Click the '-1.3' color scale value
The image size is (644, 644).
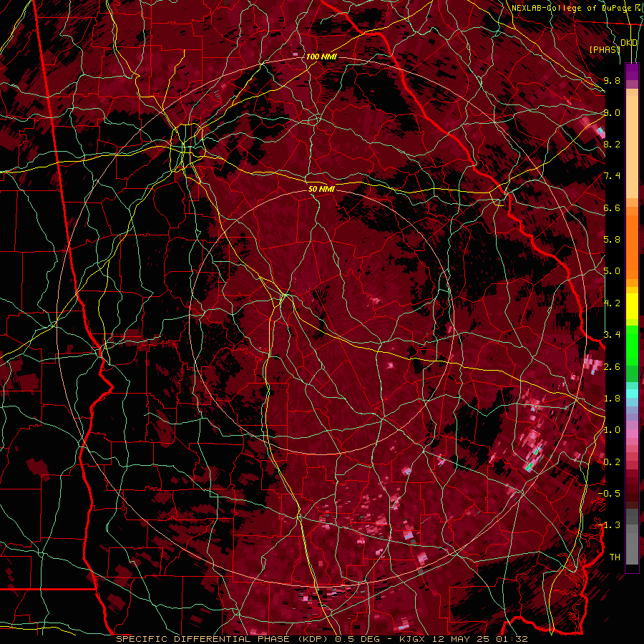tap(609, 525)
